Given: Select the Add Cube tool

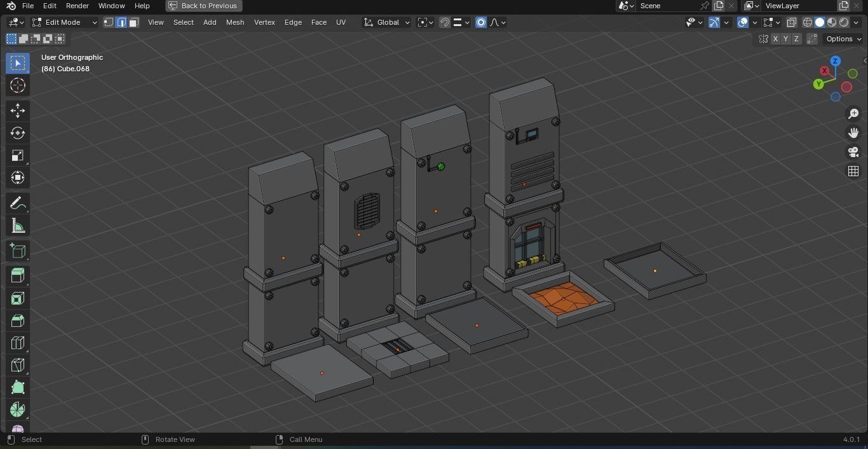Looking at the screenshot, I should [x=17, y=251].
